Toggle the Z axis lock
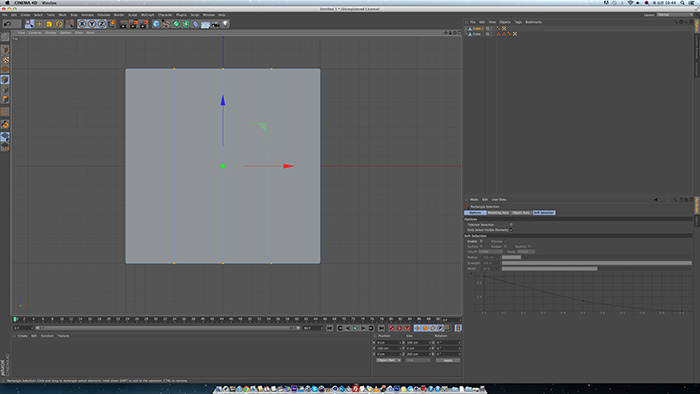Screen dimensions: 700x394 point(101,24)
